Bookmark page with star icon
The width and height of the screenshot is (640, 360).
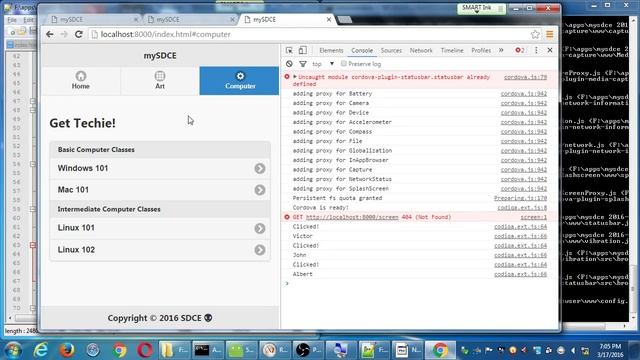tap(535, 35)
